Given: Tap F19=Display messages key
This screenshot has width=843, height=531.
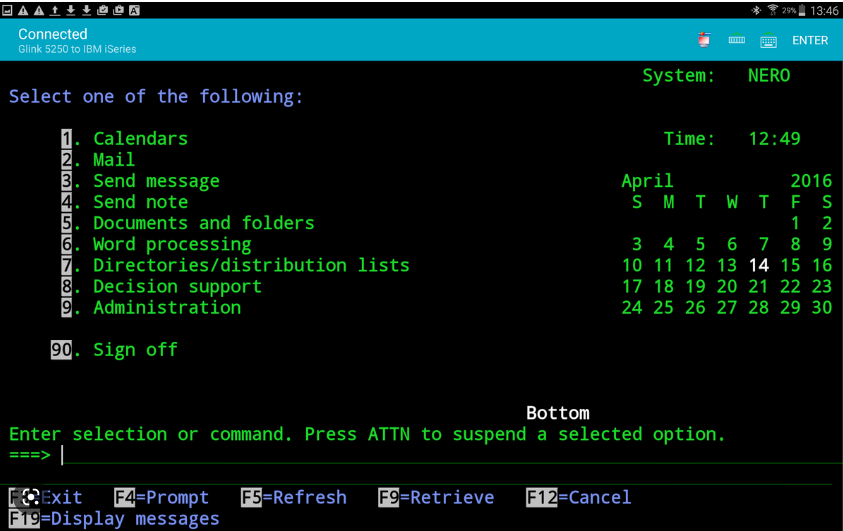Looking at the screenshot, I should point(114,519).
